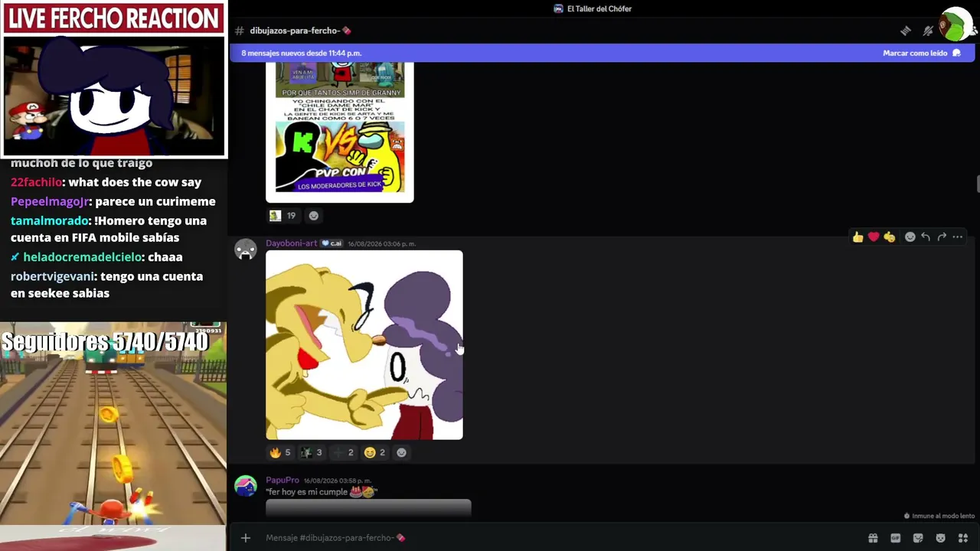This screenshot has height=551, width=980.
Task: Open Dayoboni-art's cartoon drawing
Action: (x=364, y=345)
